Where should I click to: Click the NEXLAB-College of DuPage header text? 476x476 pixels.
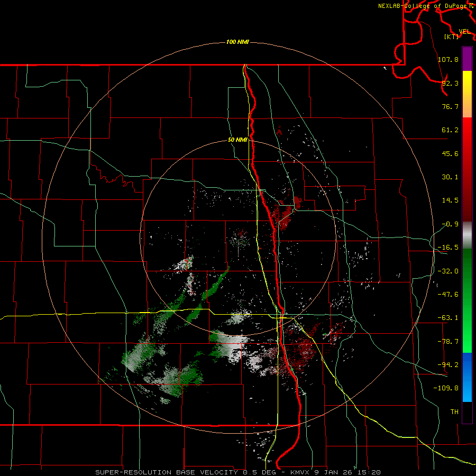coord(424,6)
